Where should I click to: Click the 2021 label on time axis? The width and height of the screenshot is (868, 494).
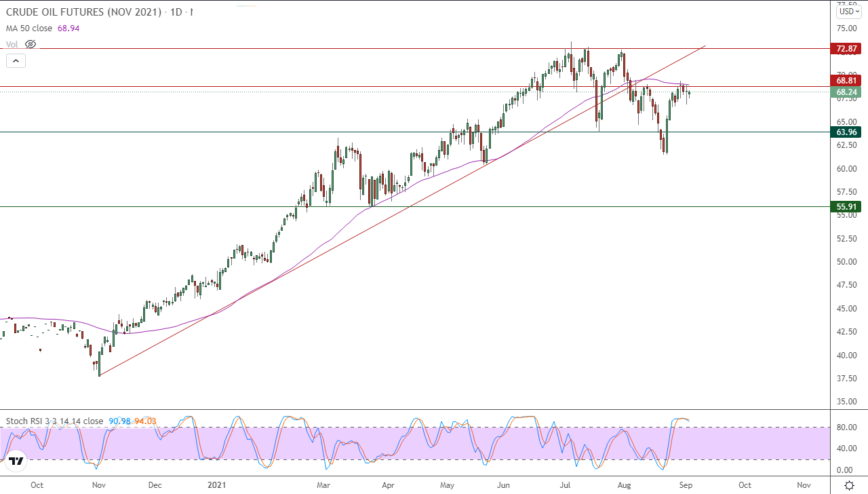pos(217,485)
